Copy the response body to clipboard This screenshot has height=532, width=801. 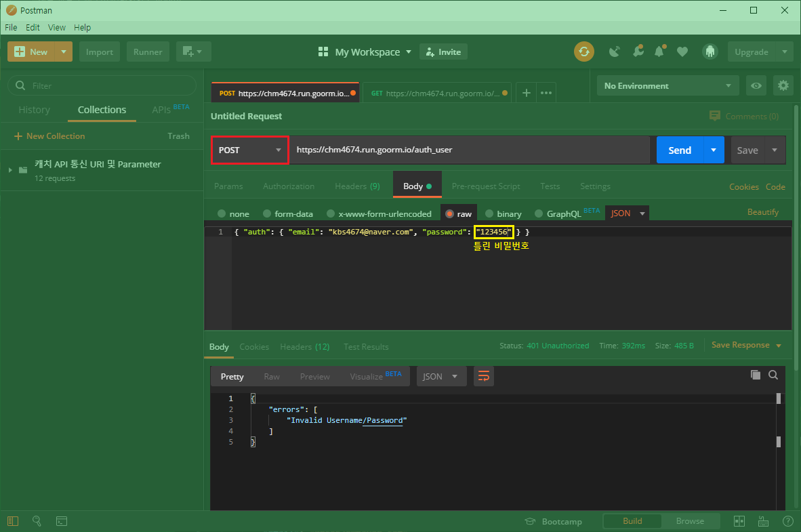tap(756, 375)
